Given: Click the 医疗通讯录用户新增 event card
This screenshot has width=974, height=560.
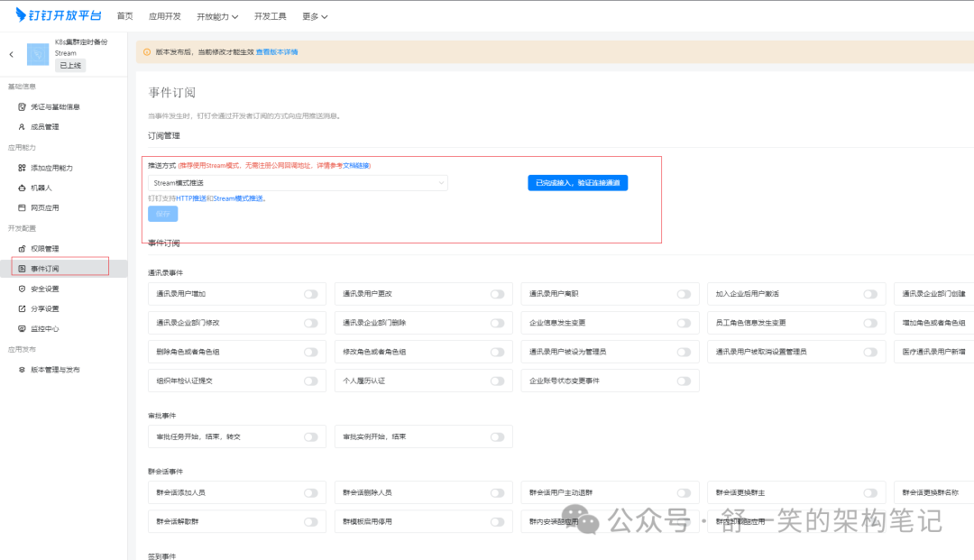Looking at the screenshot, I should click(x=933, y=352).
